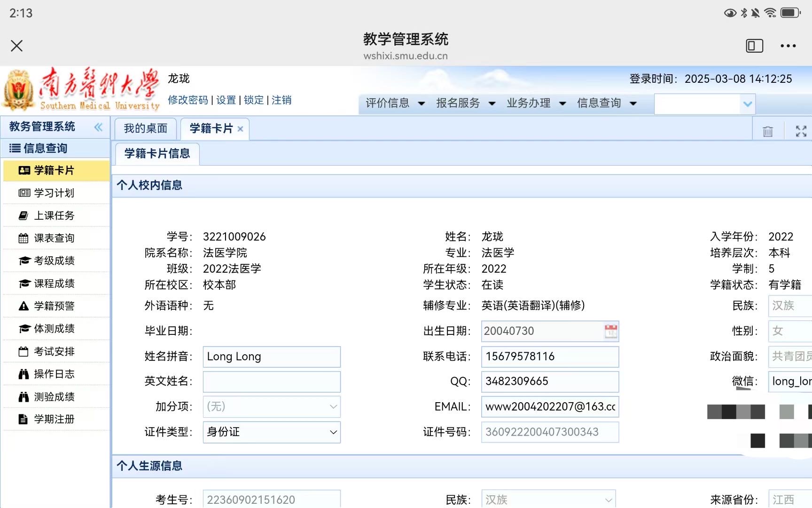Click the 注销 logout link
The height and width of the screenshot is (508, 812).
tap(281, 100)
